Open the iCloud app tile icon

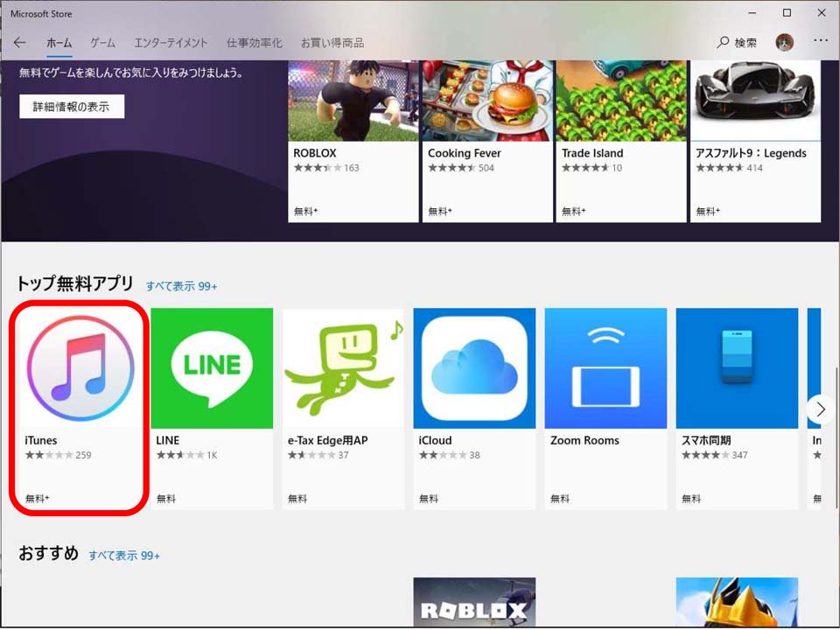pos(474,367)
